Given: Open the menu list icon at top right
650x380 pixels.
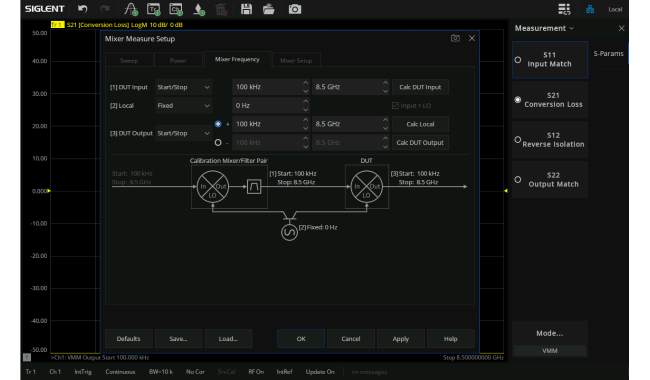Looking at the screenshot, I should pyautogui.click(x=564, y=9).
